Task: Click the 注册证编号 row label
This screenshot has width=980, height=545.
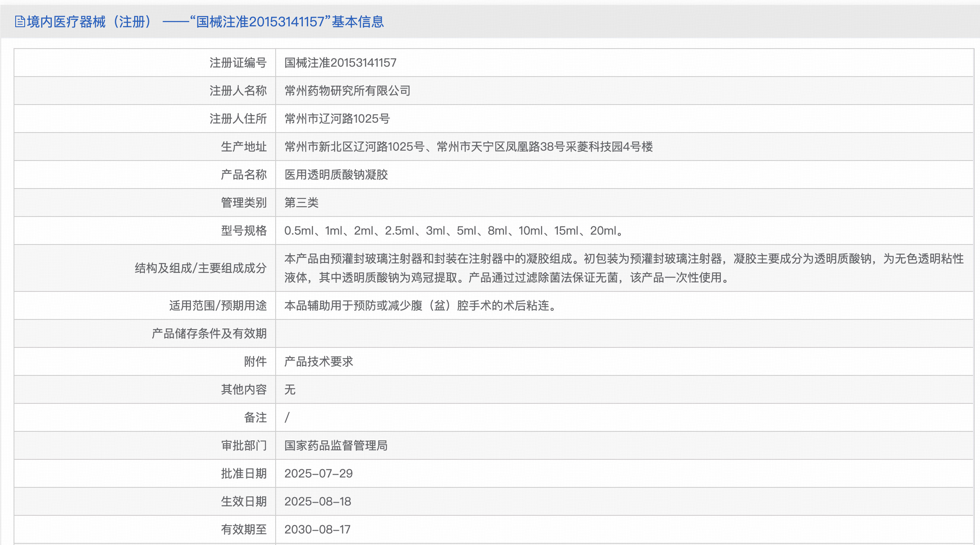Action: 238,63
